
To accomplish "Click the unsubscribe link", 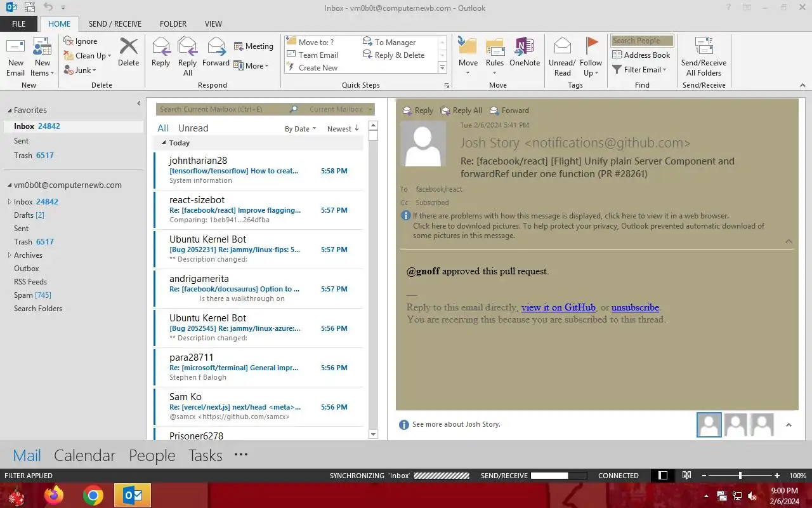I will click(635, 307).
